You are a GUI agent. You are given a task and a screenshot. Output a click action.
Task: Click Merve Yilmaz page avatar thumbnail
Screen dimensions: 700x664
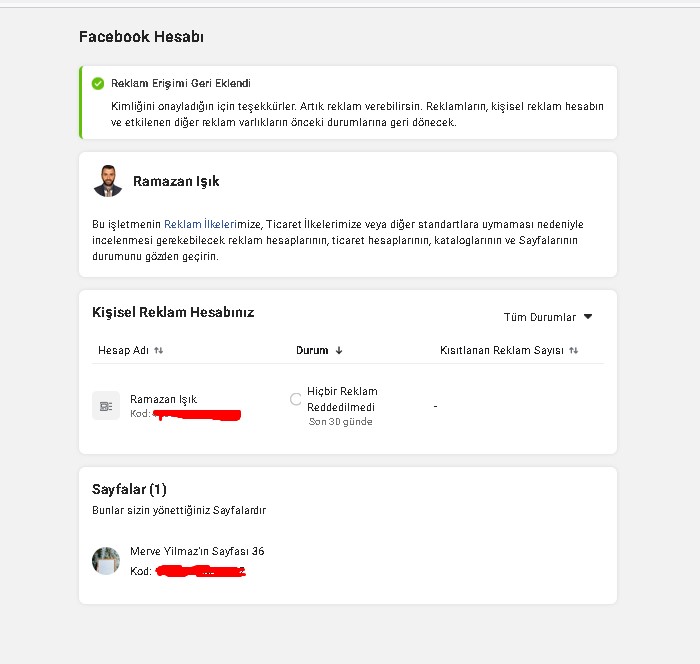pos(106,561)
